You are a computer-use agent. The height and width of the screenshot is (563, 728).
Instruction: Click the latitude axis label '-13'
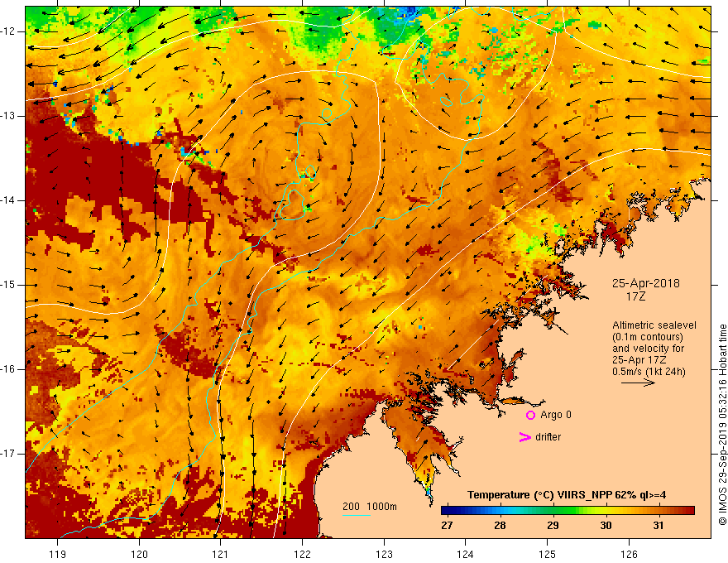click(x=9, y=116)
